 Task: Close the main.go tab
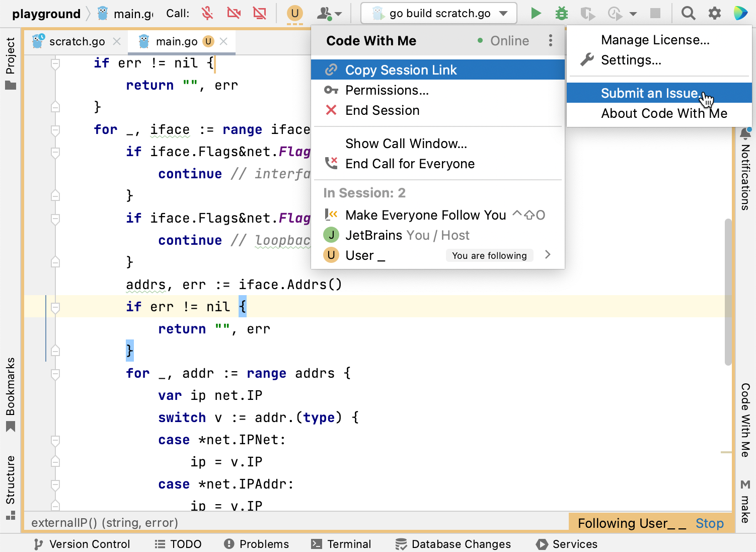pos(224,41)
